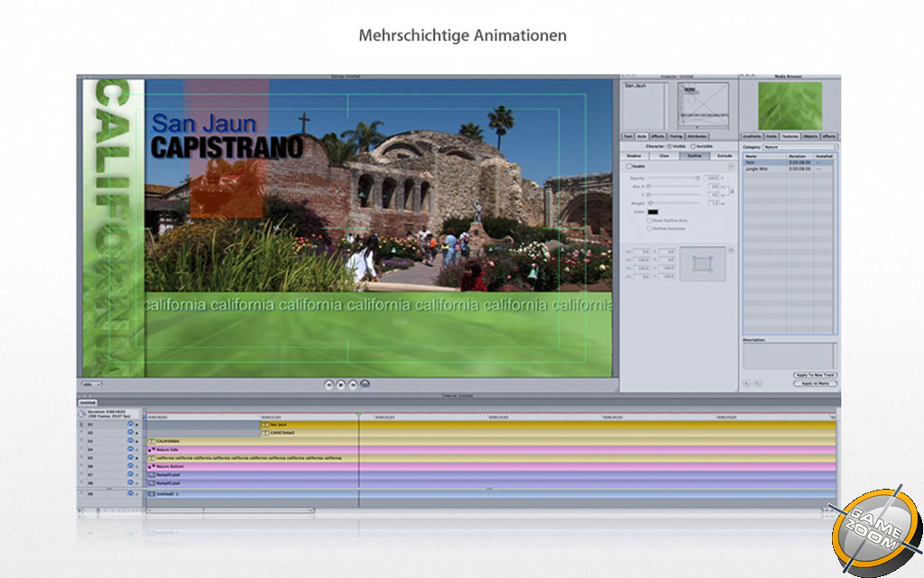Open the outline Color swatch
This screenshot has height=578, width=924.
point(652,212)
